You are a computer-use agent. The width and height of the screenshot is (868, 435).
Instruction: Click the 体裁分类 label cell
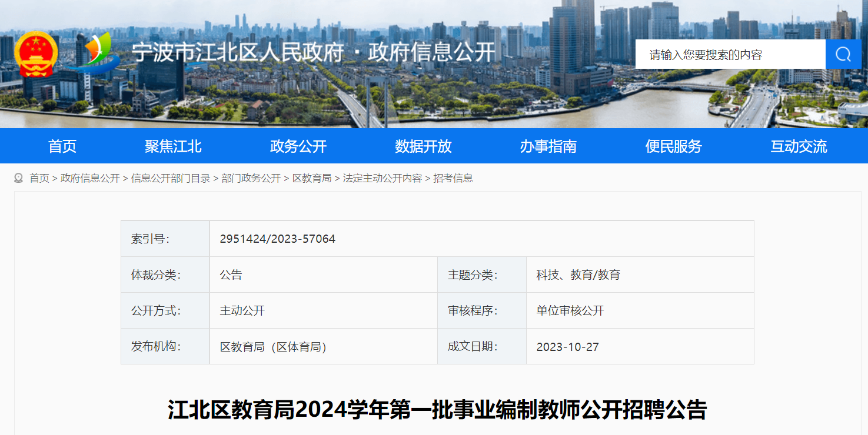pos(165,275)
